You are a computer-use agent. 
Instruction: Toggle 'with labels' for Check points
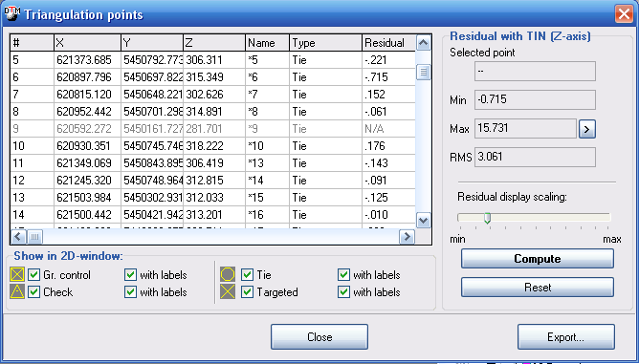(x=130, y=292)
